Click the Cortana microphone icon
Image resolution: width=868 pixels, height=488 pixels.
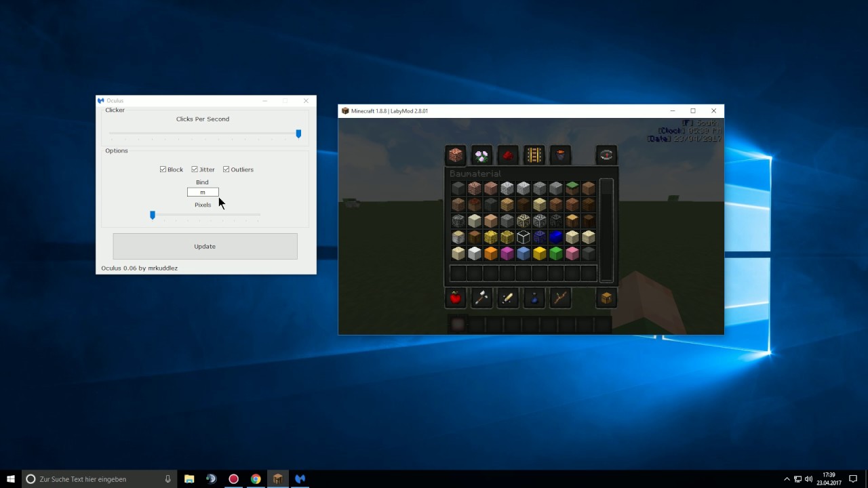coord(167,479)
